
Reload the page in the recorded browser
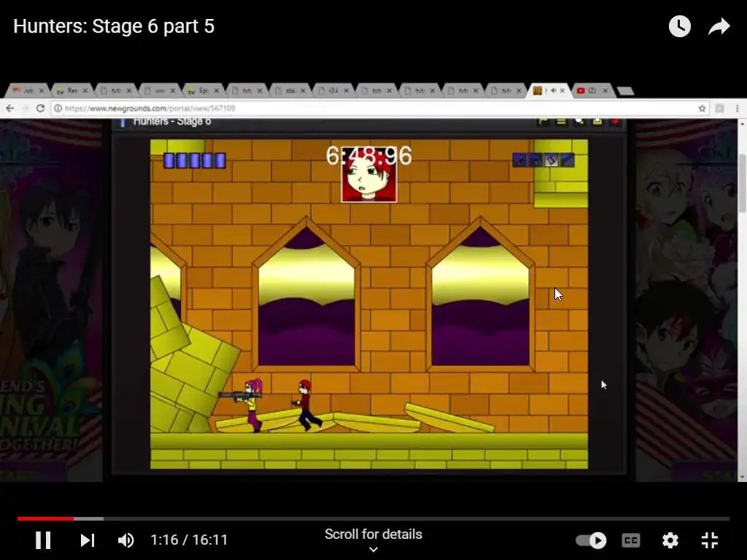pyautogui.click(x=41, y=109)
